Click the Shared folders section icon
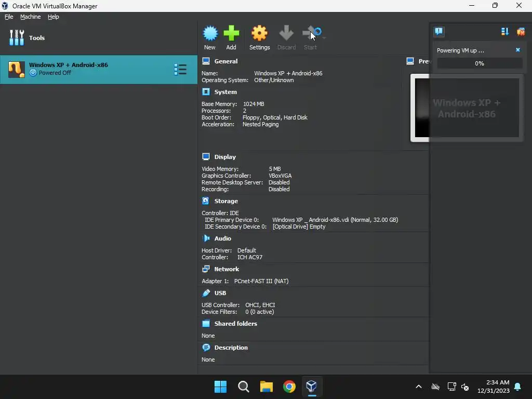Image resolution: width=532 pixels, height=399 pixels. pos(206,323)
